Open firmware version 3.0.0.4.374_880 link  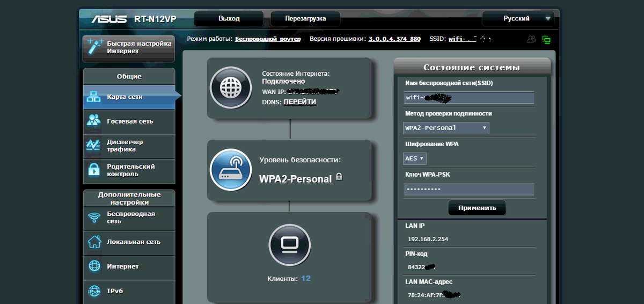(394, 39)
